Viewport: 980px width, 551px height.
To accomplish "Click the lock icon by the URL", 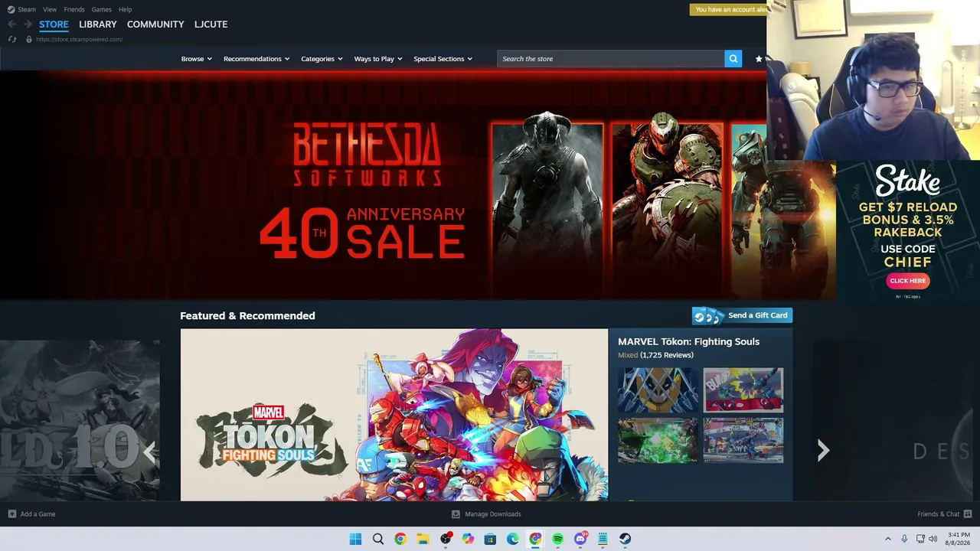I will pos(29,39).
